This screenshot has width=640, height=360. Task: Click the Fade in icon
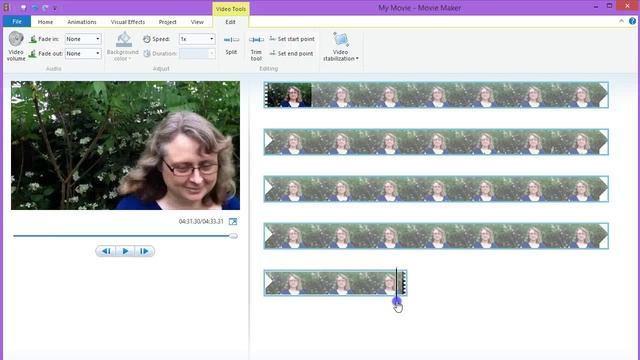click(33, 39)
